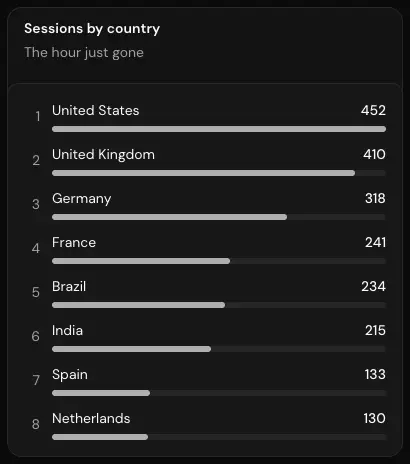Click the 234 count for Brazil
Viewport: 410px width, 464px height.
coord(374,286)
